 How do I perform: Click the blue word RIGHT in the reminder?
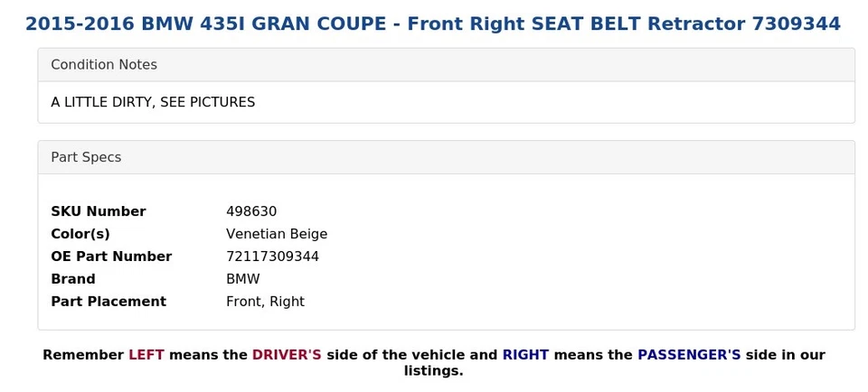coord(525,355)
